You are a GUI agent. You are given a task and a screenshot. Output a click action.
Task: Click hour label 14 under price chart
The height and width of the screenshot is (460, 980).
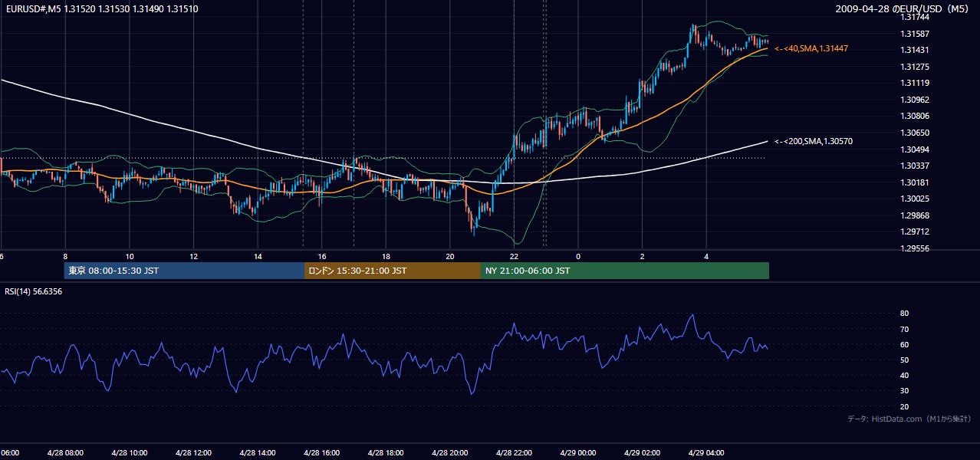pyautogui.click(x=258, y=257)
